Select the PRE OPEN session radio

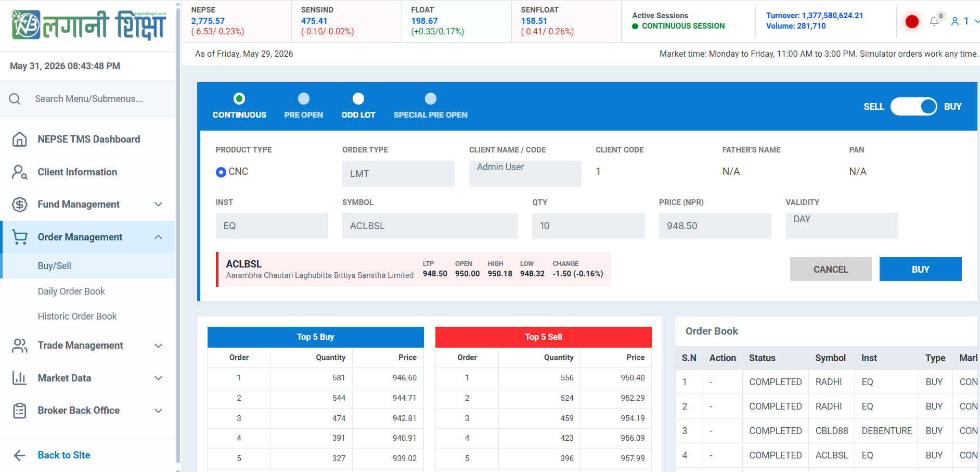pos(304,98)
